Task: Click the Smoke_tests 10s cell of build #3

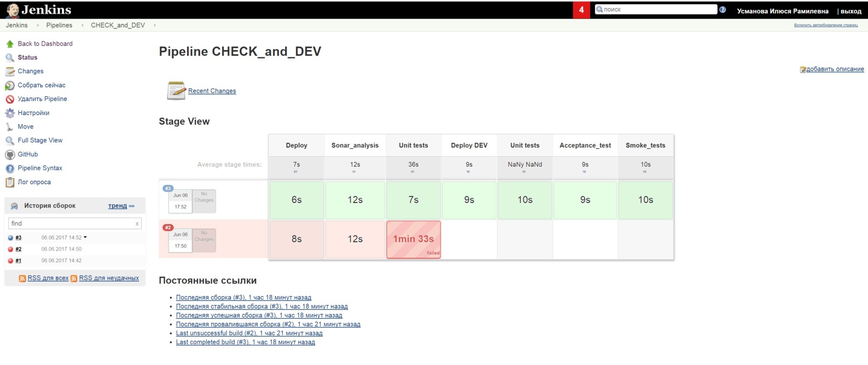Action: coord(646,200)
